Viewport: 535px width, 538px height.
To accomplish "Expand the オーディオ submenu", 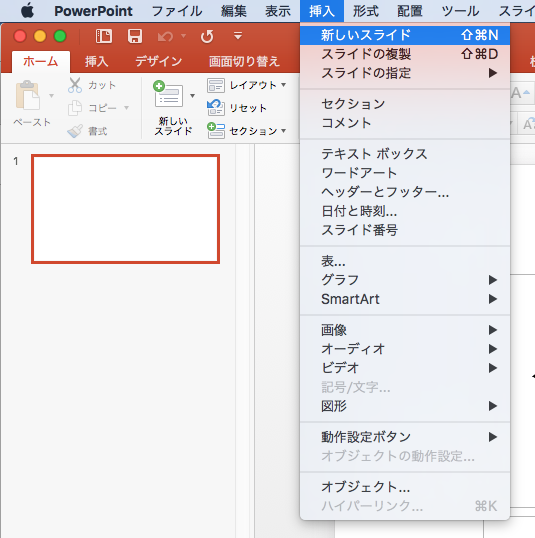I will tap(405, 349).
